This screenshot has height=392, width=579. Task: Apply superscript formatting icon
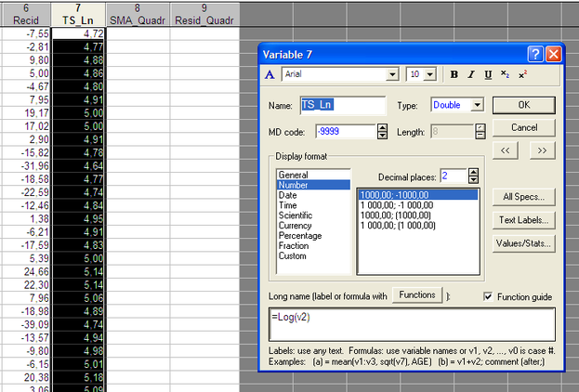point(522,74)
